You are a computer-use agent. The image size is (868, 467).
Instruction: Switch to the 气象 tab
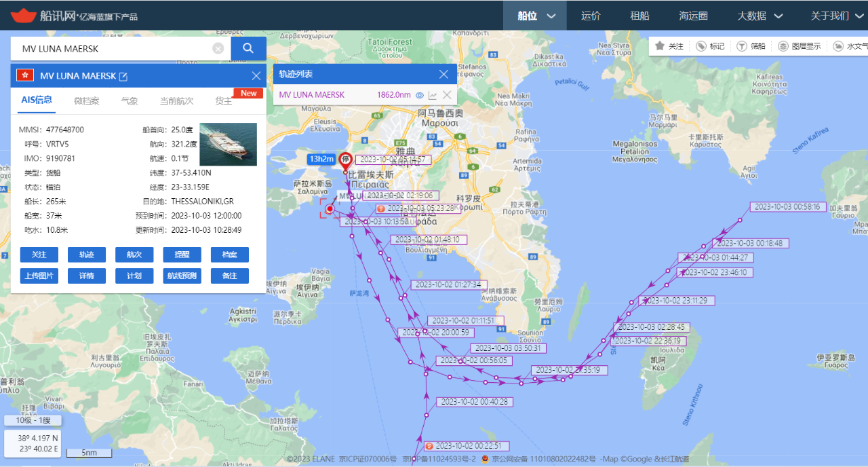pos(130,101)
